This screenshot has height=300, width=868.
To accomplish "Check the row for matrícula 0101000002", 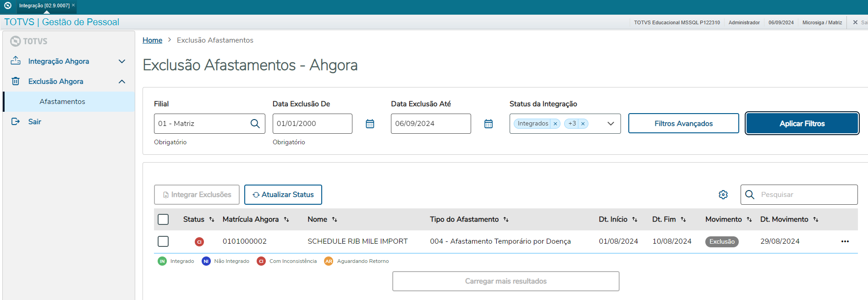I will click(x=163, y=241).
